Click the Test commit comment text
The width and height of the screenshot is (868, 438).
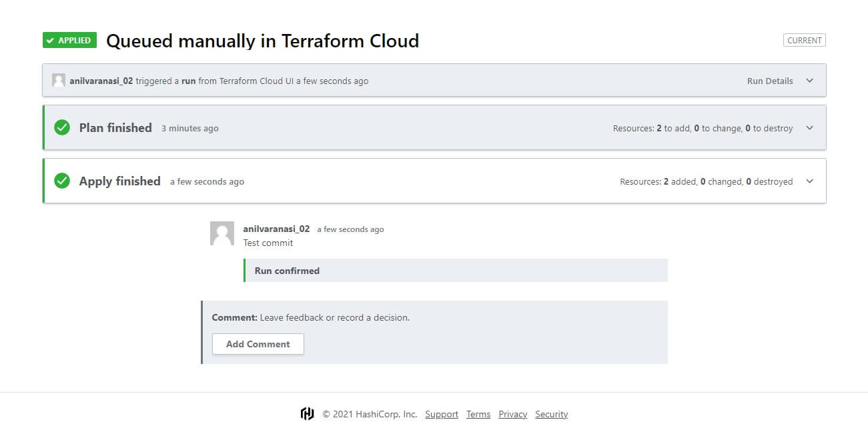(268, 243)
